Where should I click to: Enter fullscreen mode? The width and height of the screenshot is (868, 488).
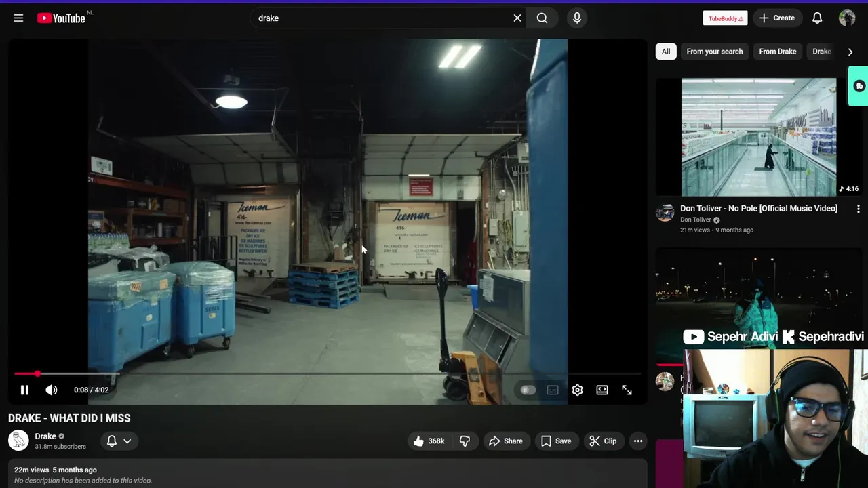[627, 390]
